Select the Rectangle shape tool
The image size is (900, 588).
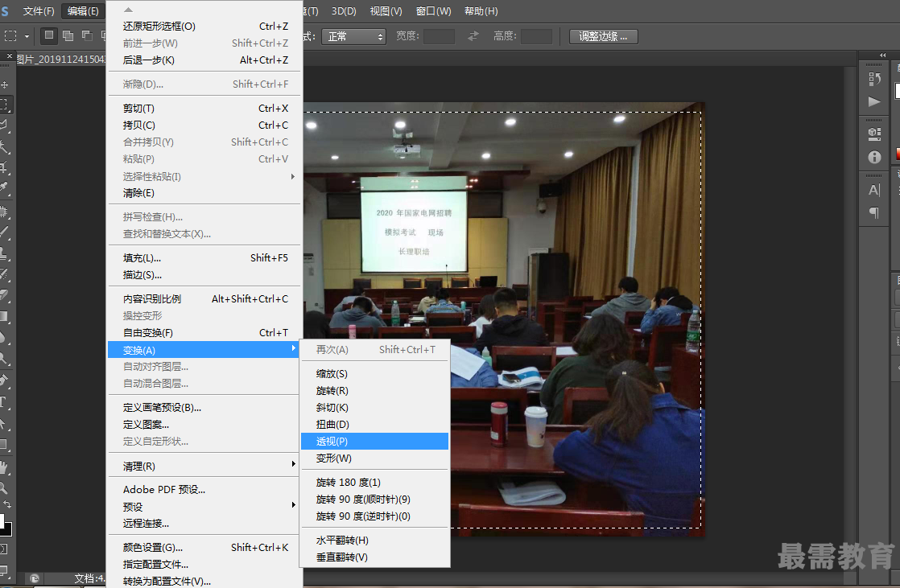click(x=5, y=445)
